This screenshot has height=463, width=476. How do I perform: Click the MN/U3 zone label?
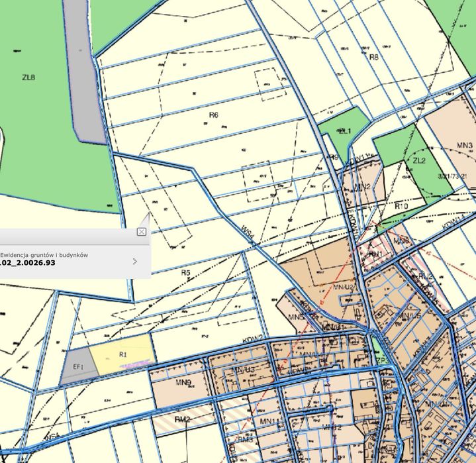pyautogui.click(x=243, y=370)
